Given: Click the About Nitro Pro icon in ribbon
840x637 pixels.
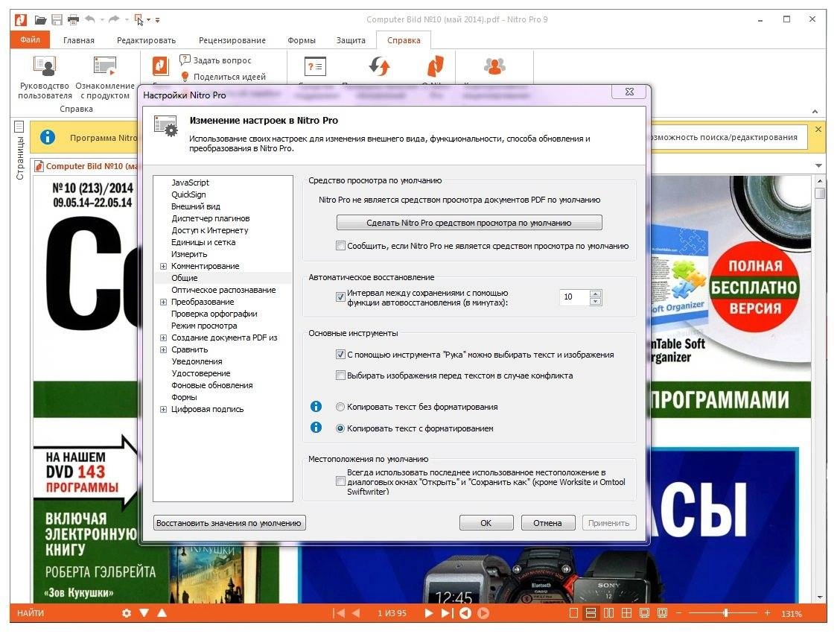Looking at the screenshot, I should (x=435, y=66).
